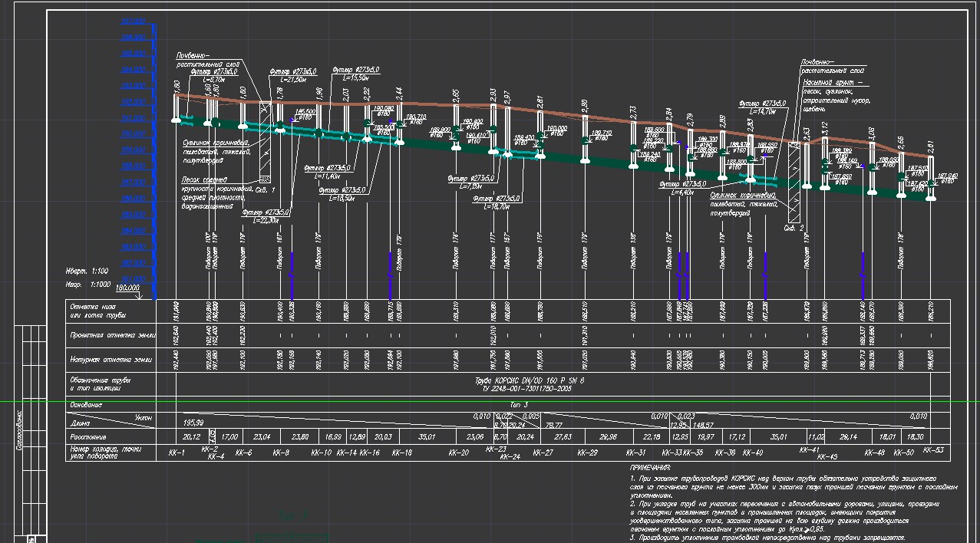
Task: Select distance cell 23,04
Action: pos(262,436)
